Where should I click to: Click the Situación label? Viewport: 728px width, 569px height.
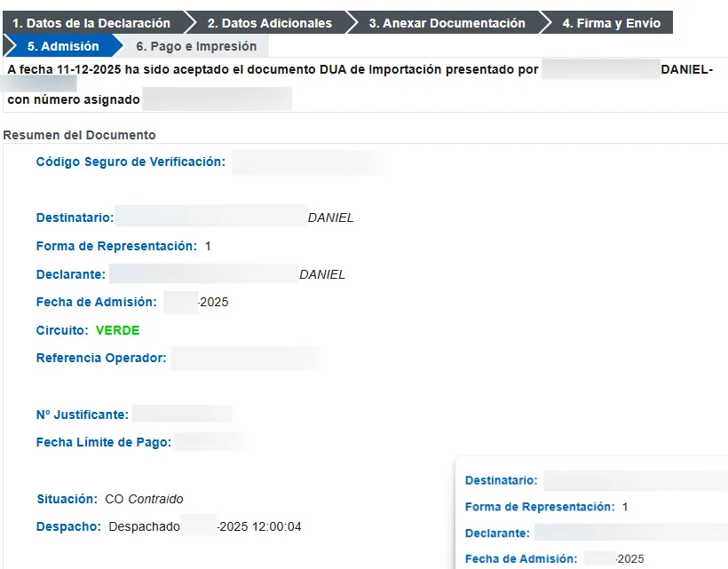tap(67, 499)
